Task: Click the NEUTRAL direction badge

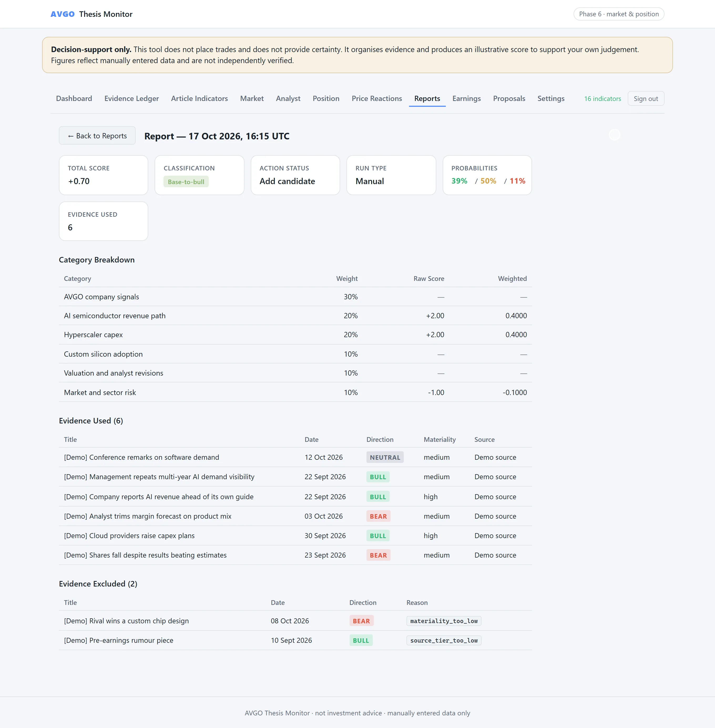Action: pyautogui.click(x=385, y=457)
